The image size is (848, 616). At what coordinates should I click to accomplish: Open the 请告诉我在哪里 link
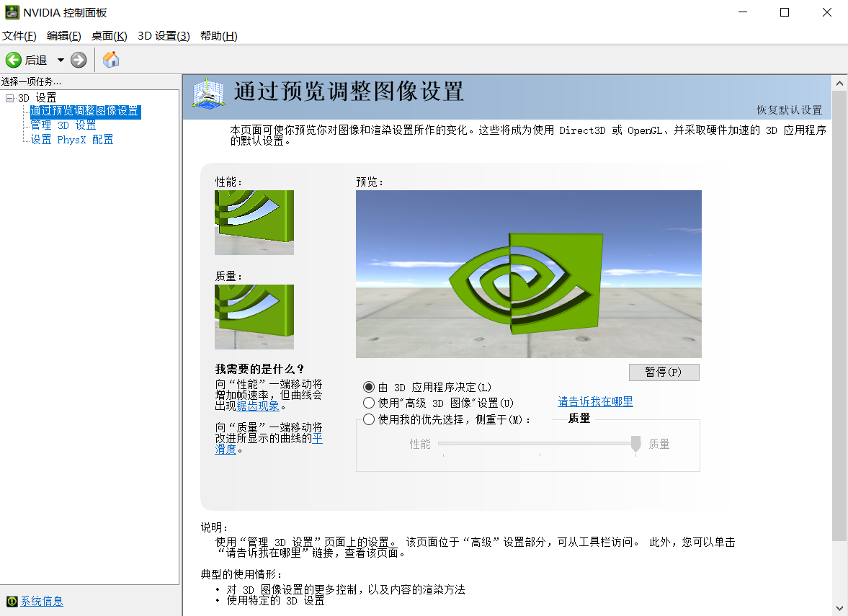click(x=595, y=401)
